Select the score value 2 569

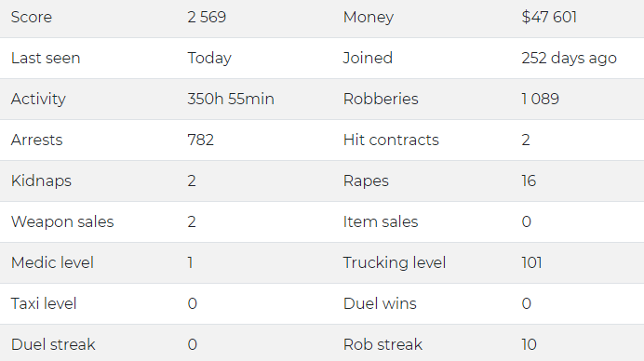(x=207, y=18)
